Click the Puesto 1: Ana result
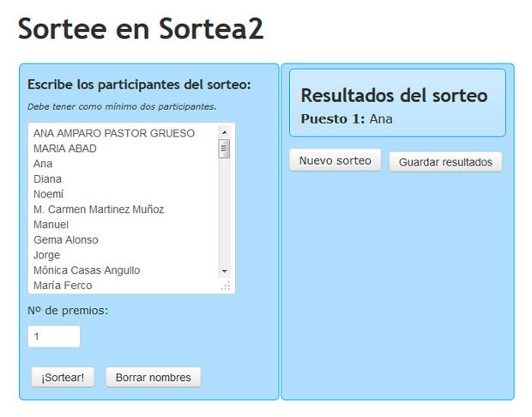 (x=347, y=119)
